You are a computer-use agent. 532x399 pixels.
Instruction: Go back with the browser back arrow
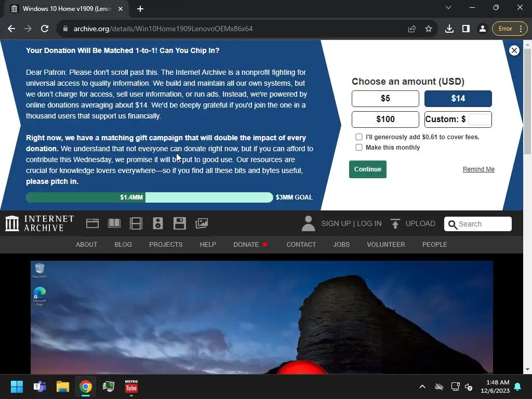tap(11, 29)
